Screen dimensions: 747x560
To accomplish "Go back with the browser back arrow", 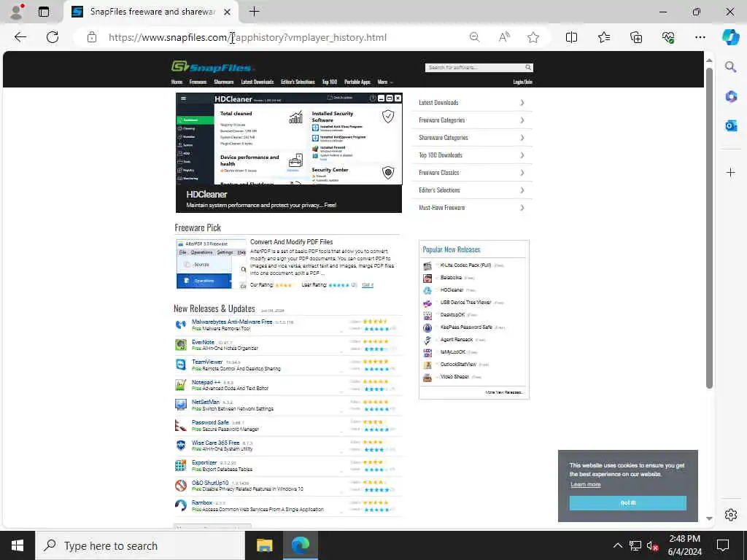I will click(20, 37).
